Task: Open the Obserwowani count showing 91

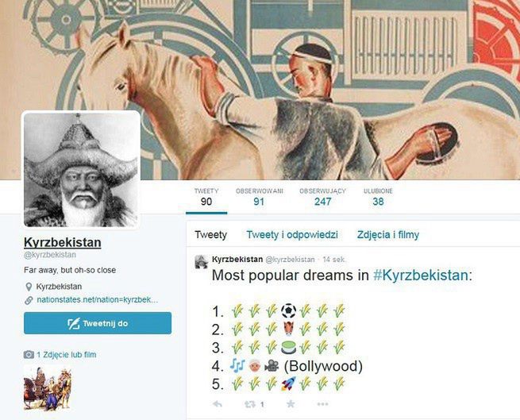Action: click(x=260, y=197)
